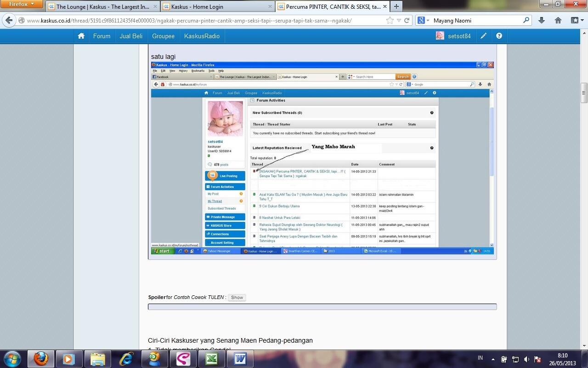Close the Kaskus - Home Login tab

(x=269, y=7)
